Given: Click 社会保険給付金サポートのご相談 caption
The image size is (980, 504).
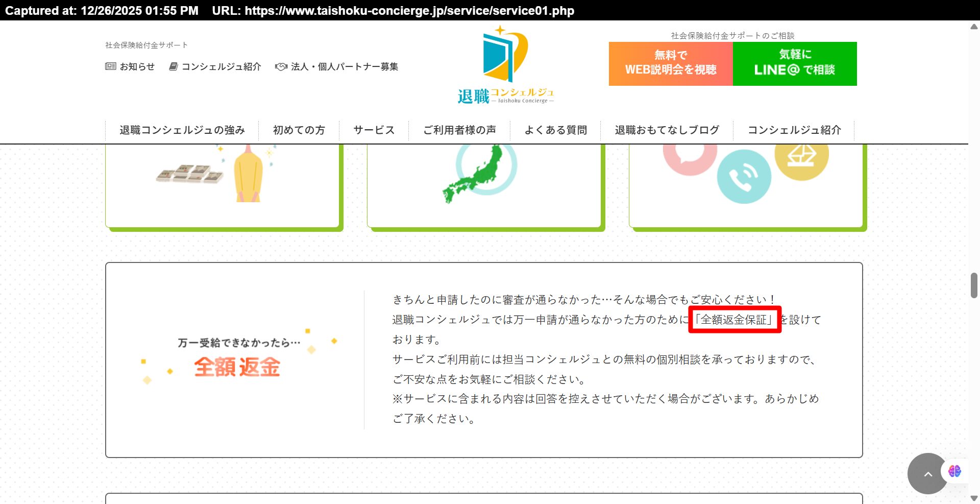Looking at the screenshot, I should tap(732, 35).
